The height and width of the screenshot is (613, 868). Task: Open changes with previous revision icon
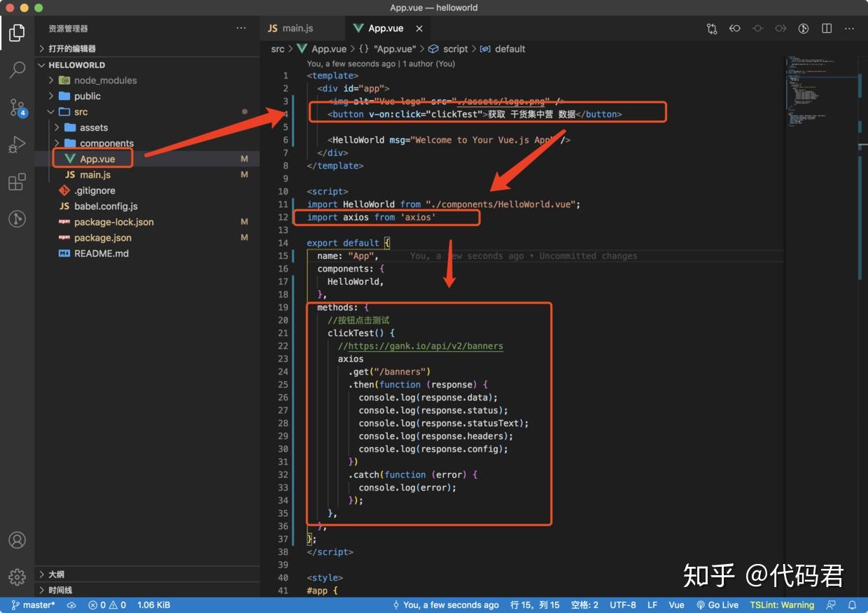[735, 29]
